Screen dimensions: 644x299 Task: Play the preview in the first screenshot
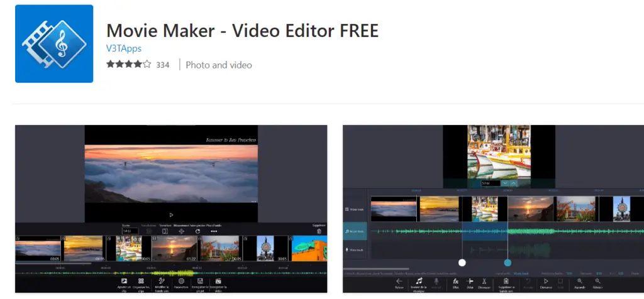coord(171,215)
